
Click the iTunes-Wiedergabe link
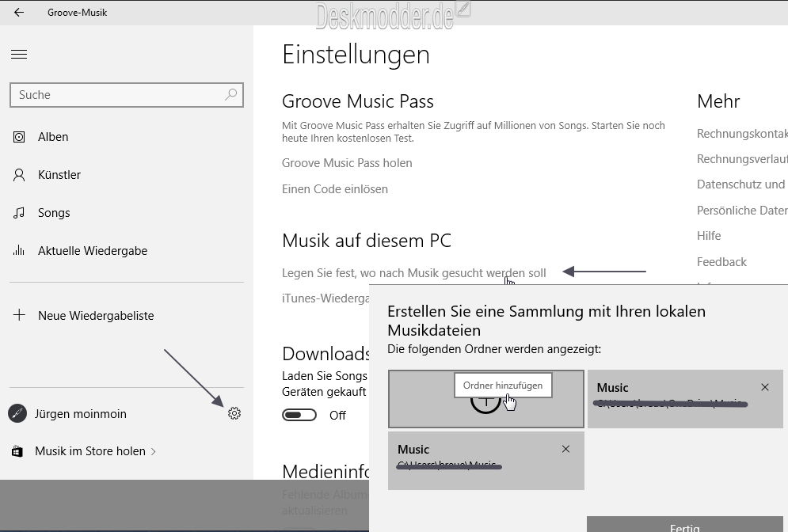(325, 298)
